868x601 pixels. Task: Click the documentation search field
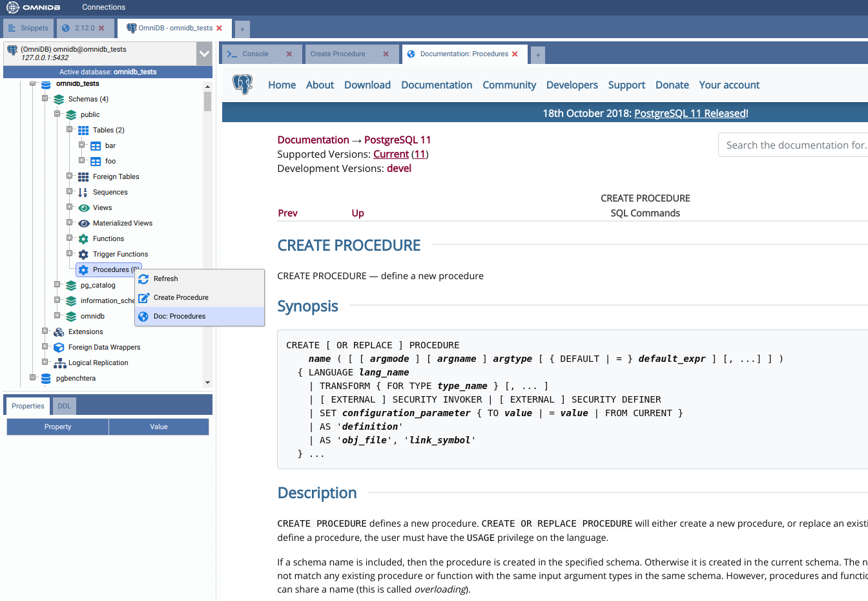pyautogui.click(x=794, y=145)
